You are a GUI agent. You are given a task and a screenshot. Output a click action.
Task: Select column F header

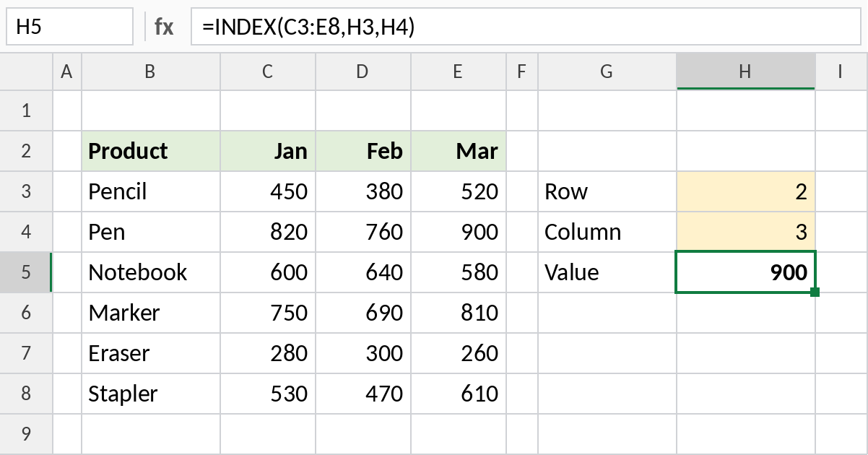click(522, 71)
